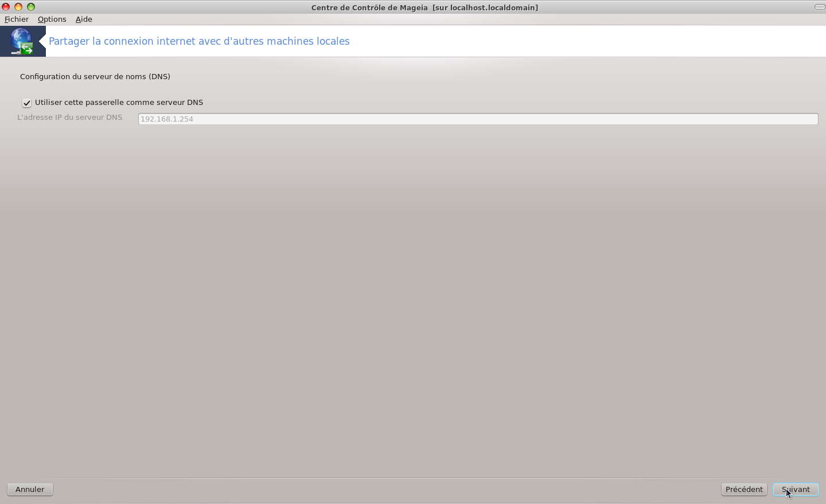Click the pill-shaped titlebar button at right
The width and height of the screenshot is (826, 504).
tap(820, 7)
